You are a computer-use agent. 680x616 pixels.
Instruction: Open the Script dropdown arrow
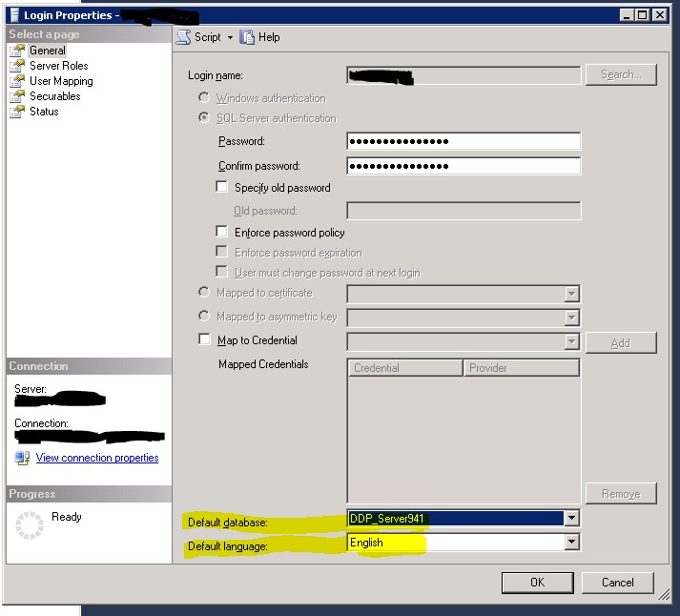pyautogui.click(x=230, y=38)
